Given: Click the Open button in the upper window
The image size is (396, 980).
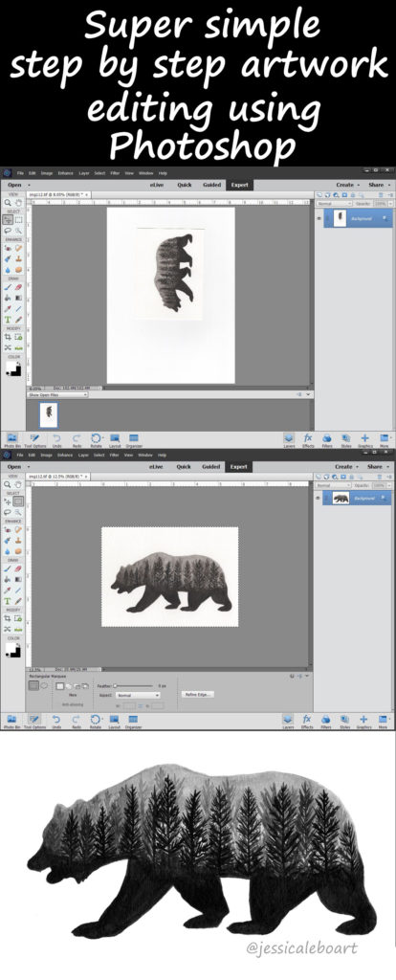Looking at the screenshot, I should point(14,186).
